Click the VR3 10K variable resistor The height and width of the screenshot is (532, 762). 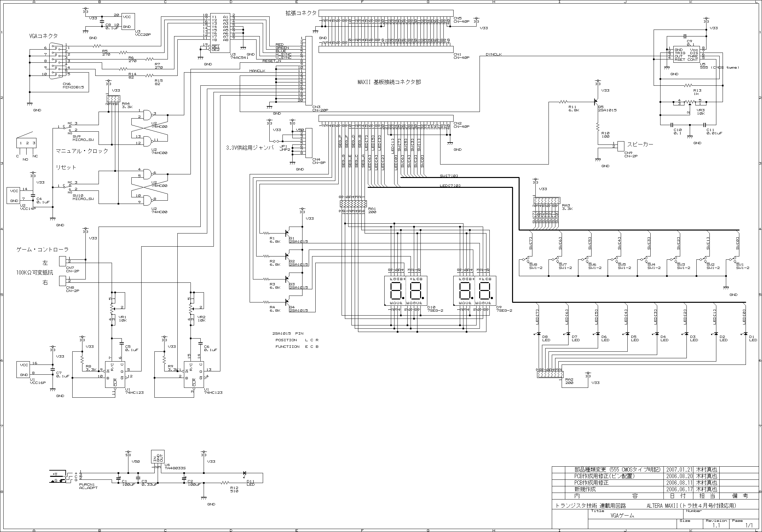pyautogui.click(x=690, y=102)
